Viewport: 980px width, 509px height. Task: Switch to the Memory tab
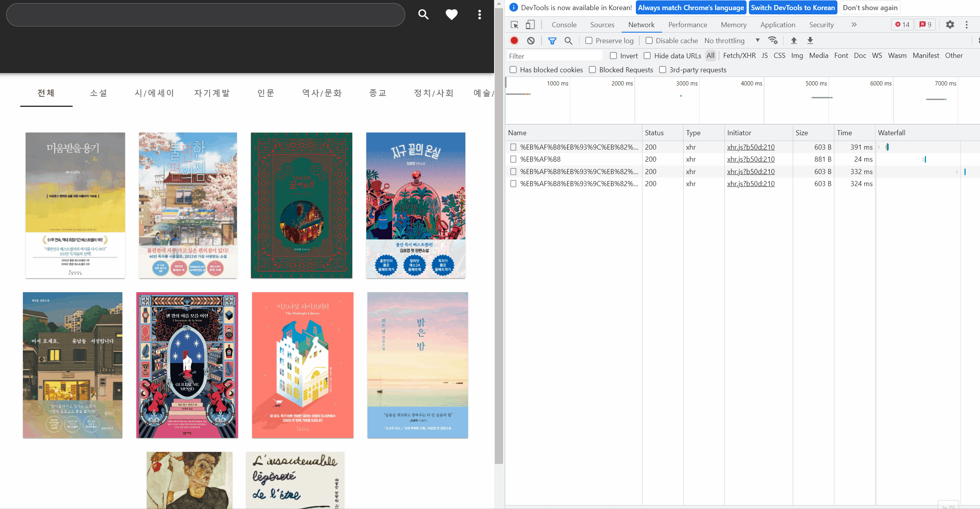(734, 25)
